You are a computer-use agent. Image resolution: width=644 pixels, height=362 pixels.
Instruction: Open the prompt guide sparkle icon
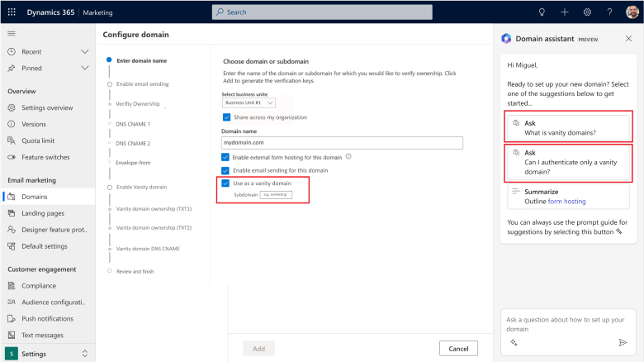(x=513, y=342)
